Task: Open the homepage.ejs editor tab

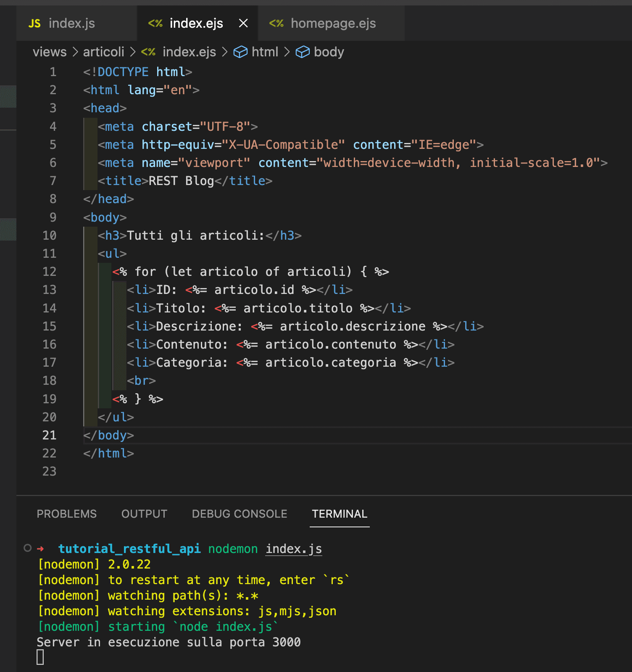Action: pos(331,23)
